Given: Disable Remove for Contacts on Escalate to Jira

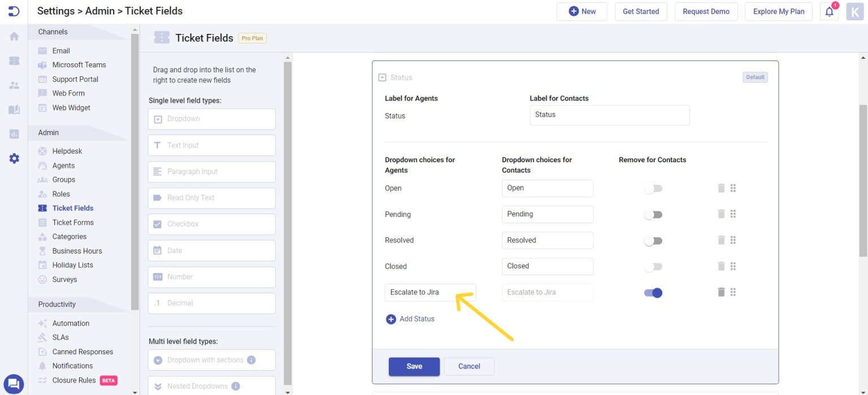Looking at the screenshot, I should point(653,292).
